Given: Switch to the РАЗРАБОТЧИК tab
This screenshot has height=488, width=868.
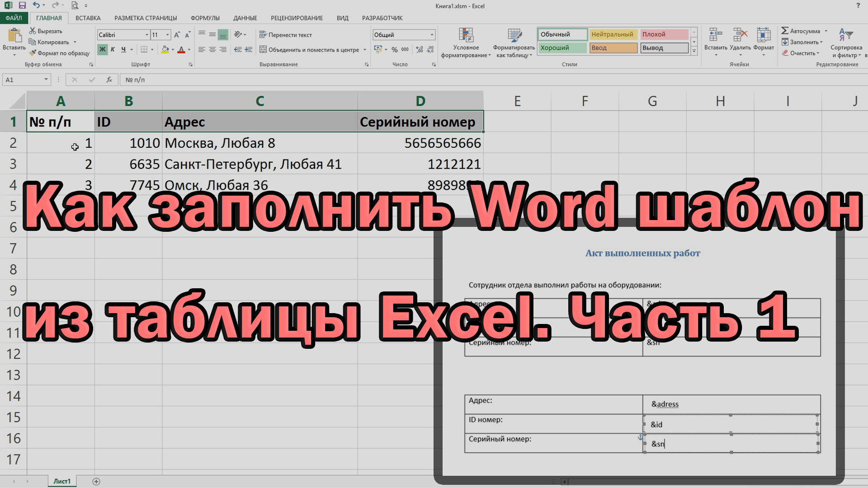Looking at the screenshot, I should [x=382, y=18].
